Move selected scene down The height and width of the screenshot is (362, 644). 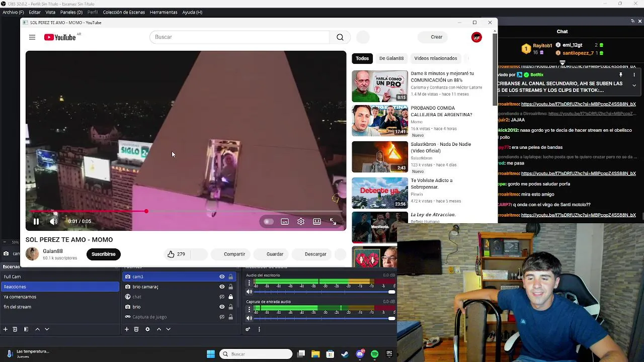(47, 329)
